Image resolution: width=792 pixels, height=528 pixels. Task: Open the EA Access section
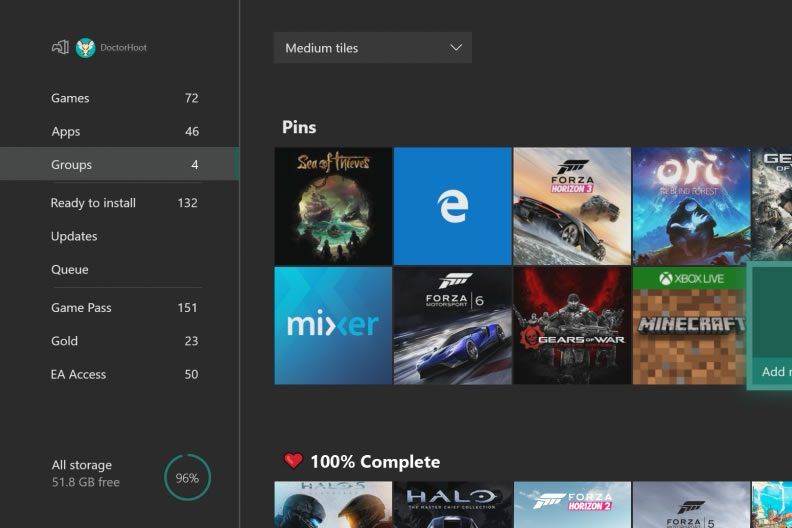(120, 374)
